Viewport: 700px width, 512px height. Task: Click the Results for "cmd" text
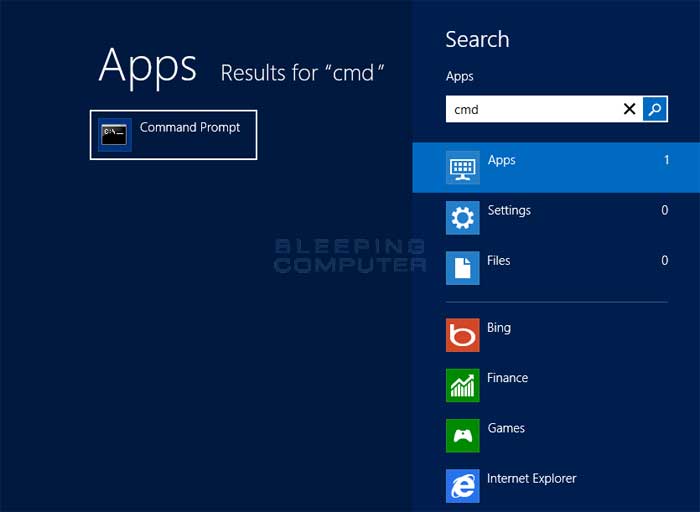tap(302, 72)
